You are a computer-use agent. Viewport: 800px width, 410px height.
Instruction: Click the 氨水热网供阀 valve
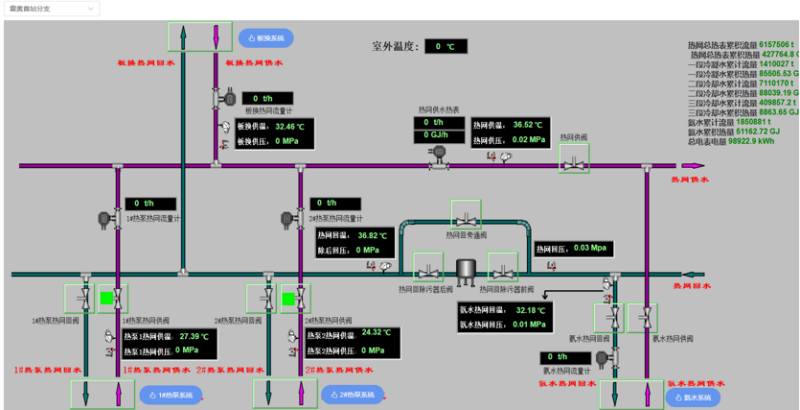coord(642,318)
